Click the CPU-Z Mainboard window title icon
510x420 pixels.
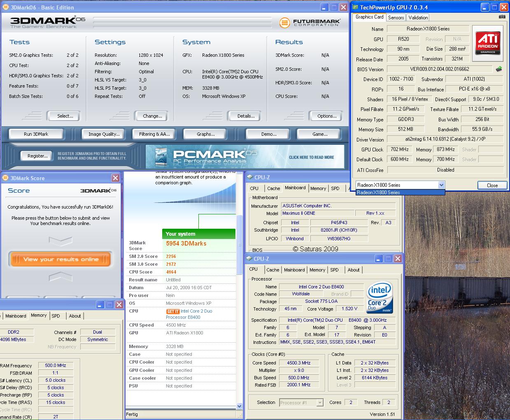tap(249, 177)
